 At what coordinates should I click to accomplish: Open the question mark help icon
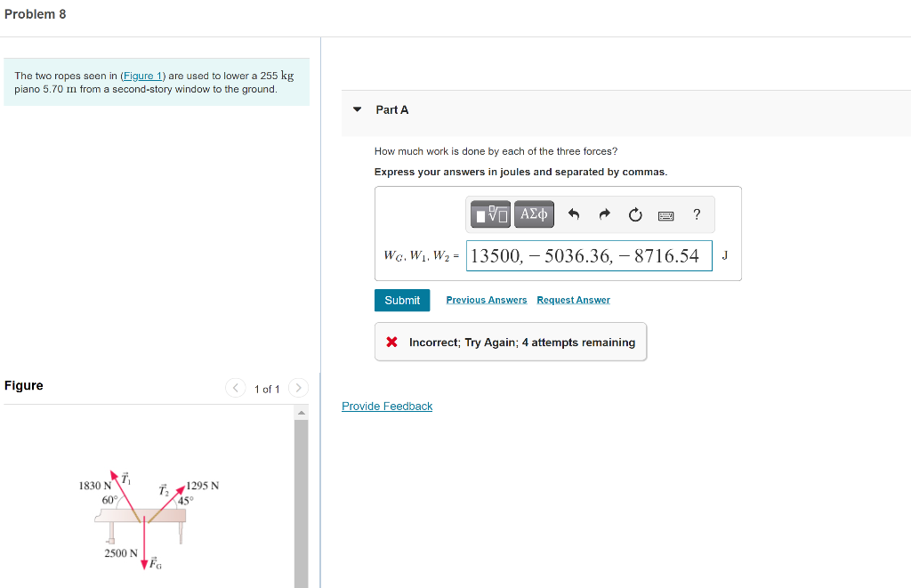(x=697, y=214)
